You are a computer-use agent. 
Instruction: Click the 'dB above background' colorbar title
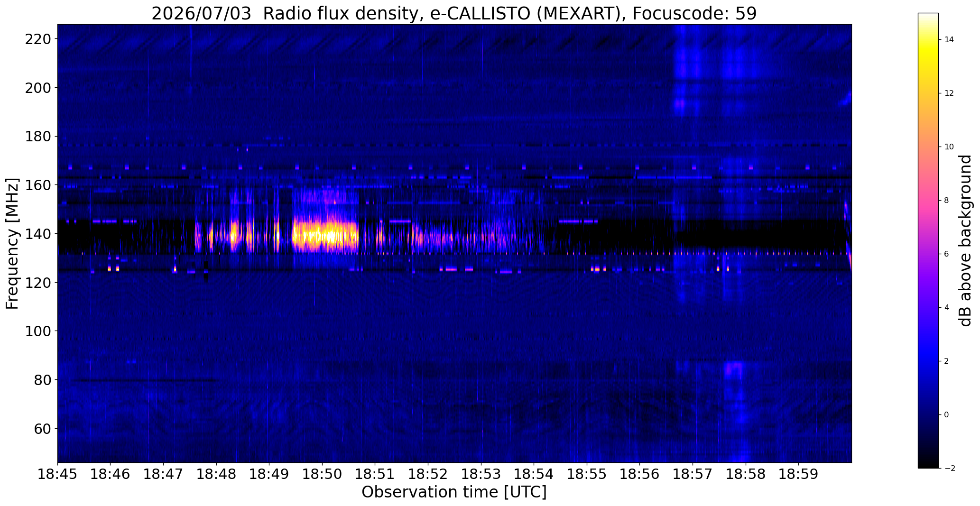pyautogui.click(x=965, y=240)
